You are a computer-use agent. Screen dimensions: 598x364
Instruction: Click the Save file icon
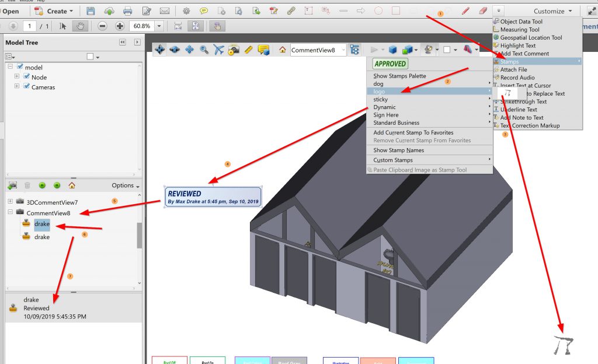[x=91, y=11]
